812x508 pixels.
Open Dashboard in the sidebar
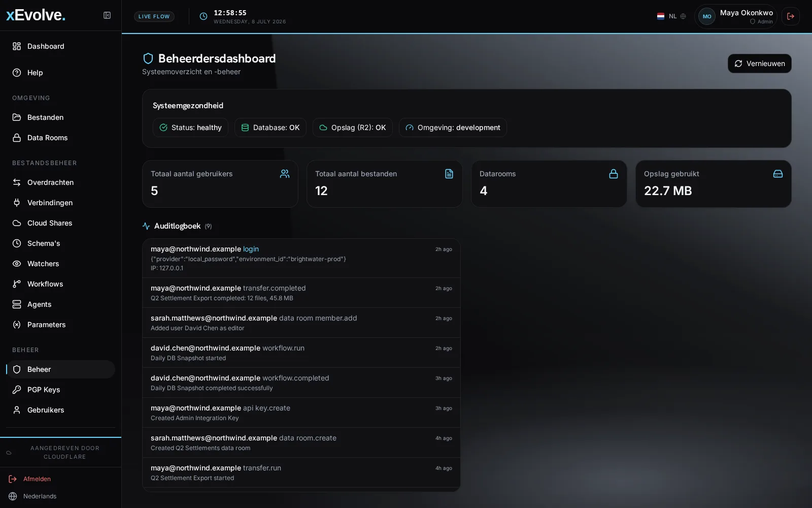point(61,46)
